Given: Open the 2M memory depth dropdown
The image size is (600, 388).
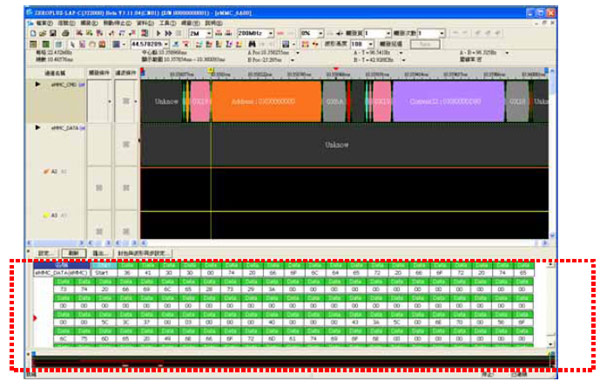Looking at the screenshot, I should pyautogui.click(x=209, y=33).
